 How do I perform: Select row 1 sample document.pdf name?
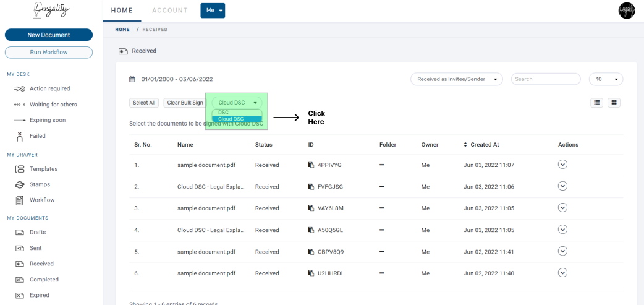point(206,165)
